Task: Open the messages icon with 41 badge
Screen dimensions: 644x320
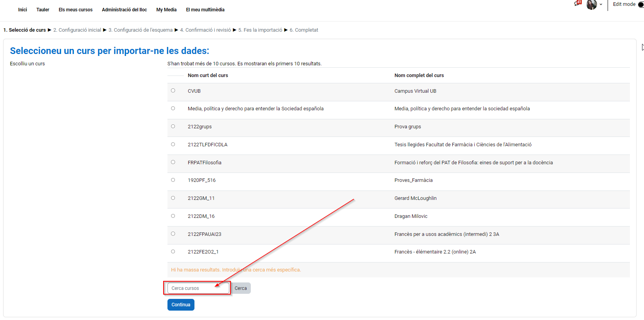Action: click(x=577, y=4)
